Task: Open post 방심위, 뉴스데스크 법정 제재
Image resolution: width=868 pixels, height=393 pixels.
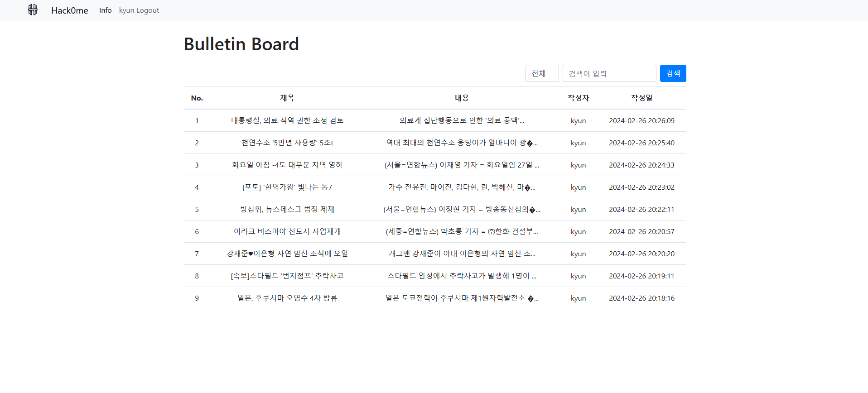Action: 287,209
